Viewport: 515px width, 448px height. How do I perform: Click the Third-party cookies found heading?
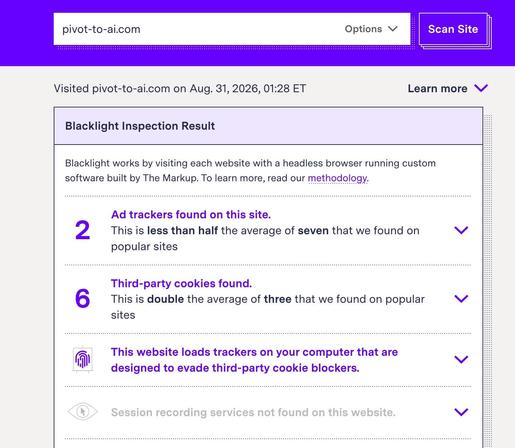point(181,283)
